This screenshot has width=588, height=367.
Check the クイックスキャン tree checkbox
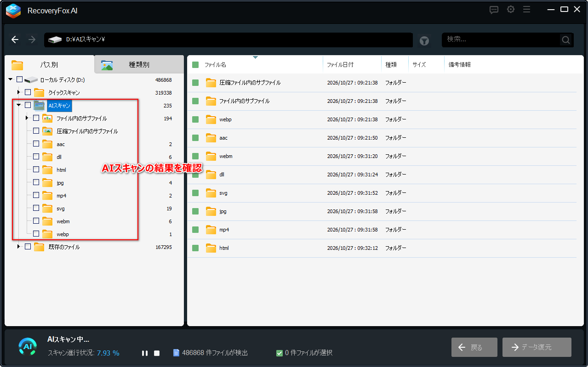28,93
